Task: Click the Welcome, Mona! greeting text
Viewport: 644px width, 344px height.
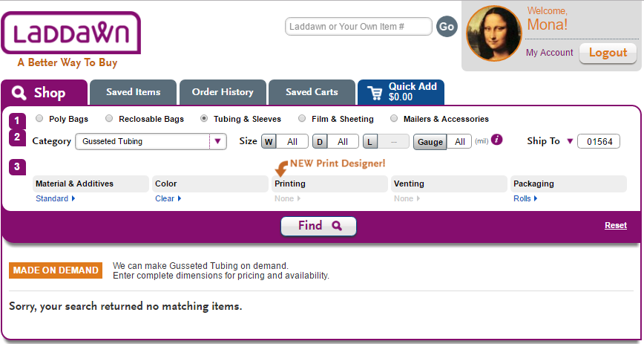Action: coord(548,19)
